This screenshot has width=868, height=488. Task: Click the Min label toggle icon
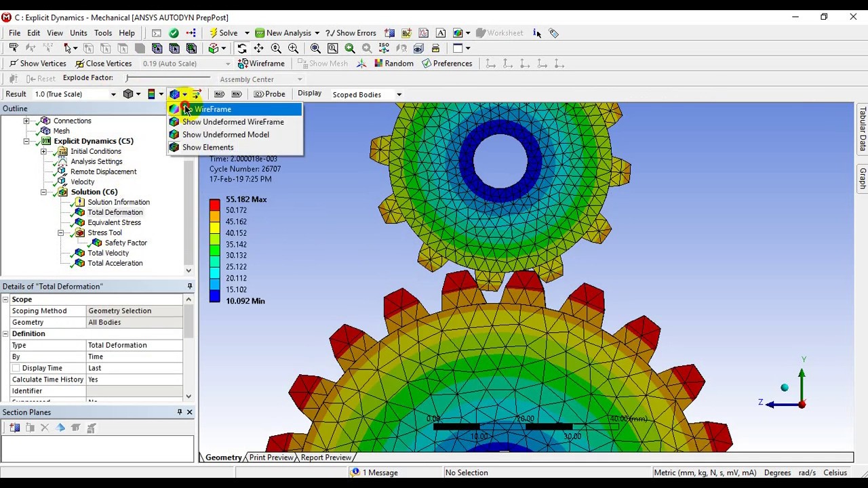(236, 94)
